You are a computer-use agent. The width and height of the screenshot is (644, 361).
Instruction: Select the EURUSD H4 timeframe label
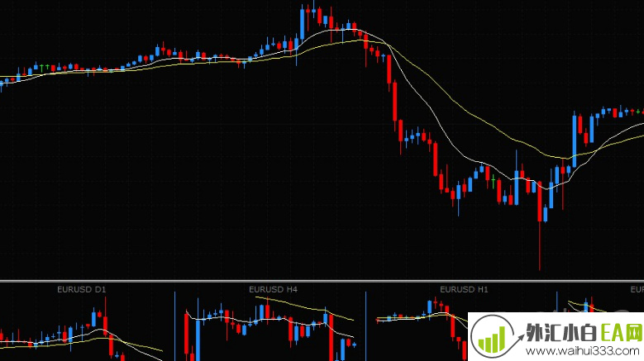click(x=273, y=290)
